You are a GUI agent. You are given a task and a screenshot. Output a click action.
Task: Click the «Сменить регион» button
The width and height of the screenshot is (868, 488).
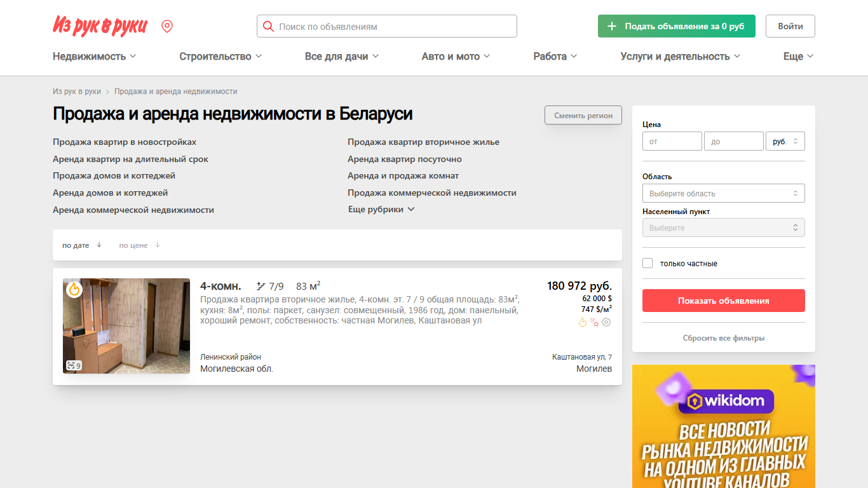[583, 116]
